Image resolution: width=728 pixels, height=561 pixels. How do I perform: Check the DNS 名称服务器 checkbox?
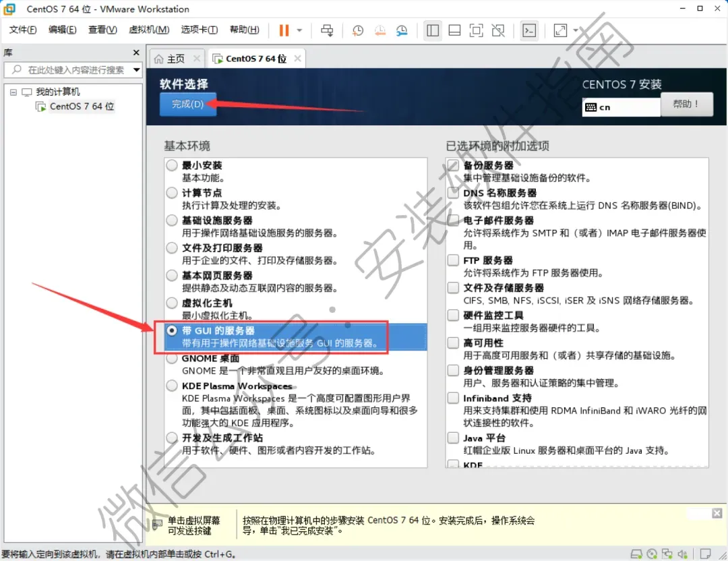[x=453, y=192]
